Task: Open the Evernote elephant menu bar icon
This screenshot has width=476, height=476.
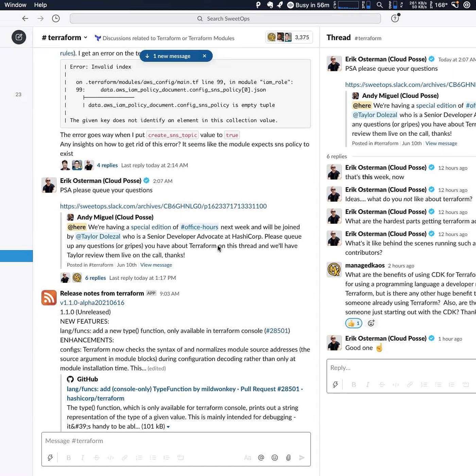Action: 270,5
